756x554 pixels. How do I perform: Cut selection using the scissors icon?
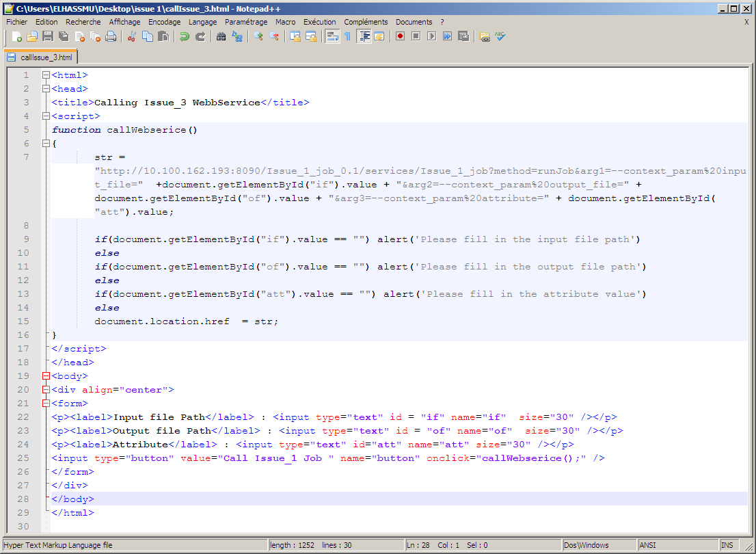pyautogui.click(x=131, y=37)
